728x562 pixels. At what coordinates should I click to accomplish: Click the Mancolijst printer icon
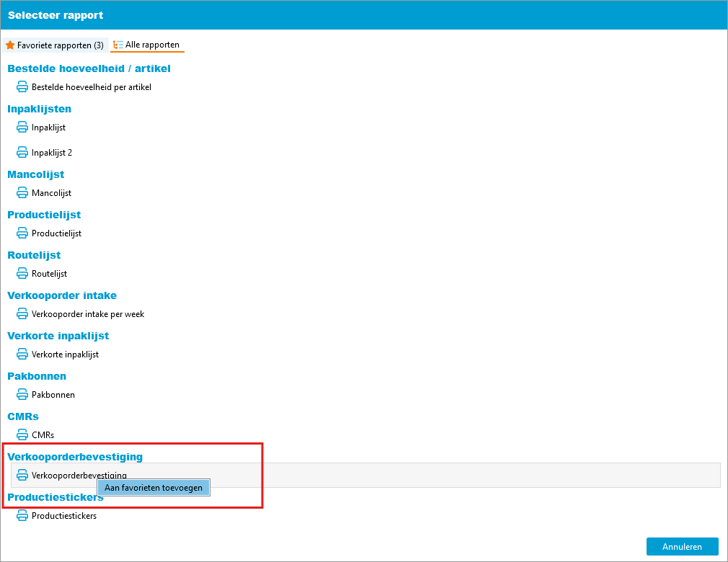pos(22,193)
